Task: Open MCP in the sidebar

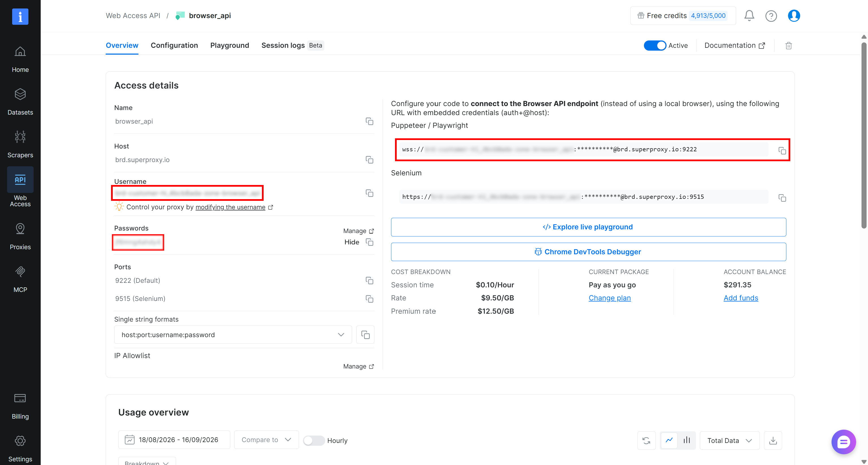Action: tap(20, 279)
